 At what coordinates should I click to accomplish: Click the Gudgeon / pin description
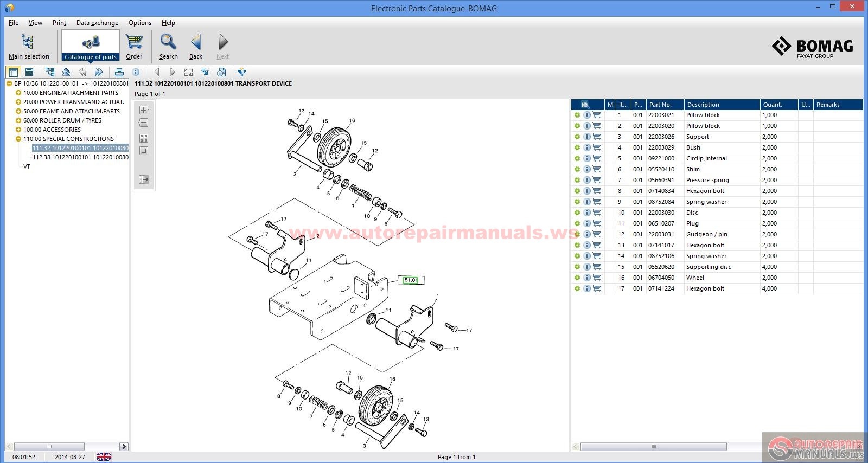[x=706, y=234]
